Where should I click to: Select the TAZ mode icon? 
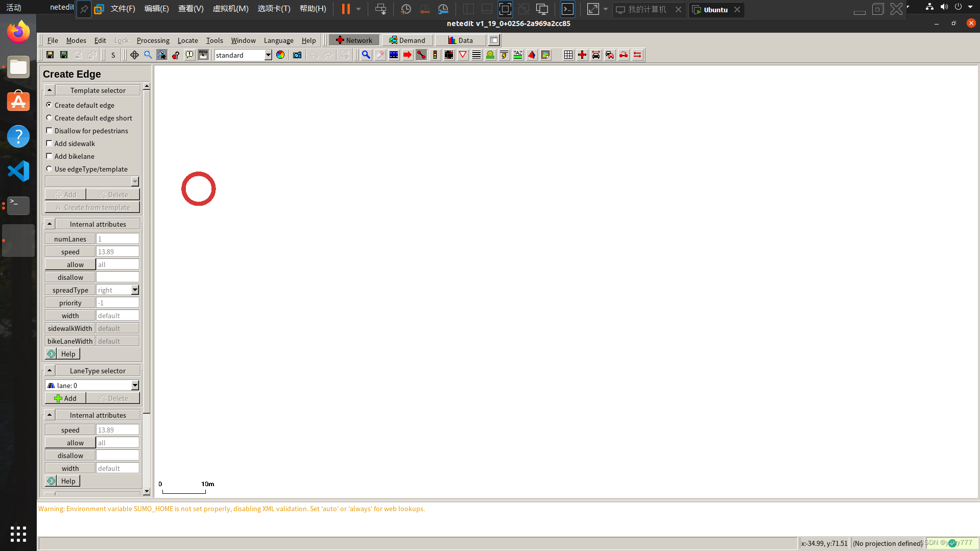click(x=518, y=55)
